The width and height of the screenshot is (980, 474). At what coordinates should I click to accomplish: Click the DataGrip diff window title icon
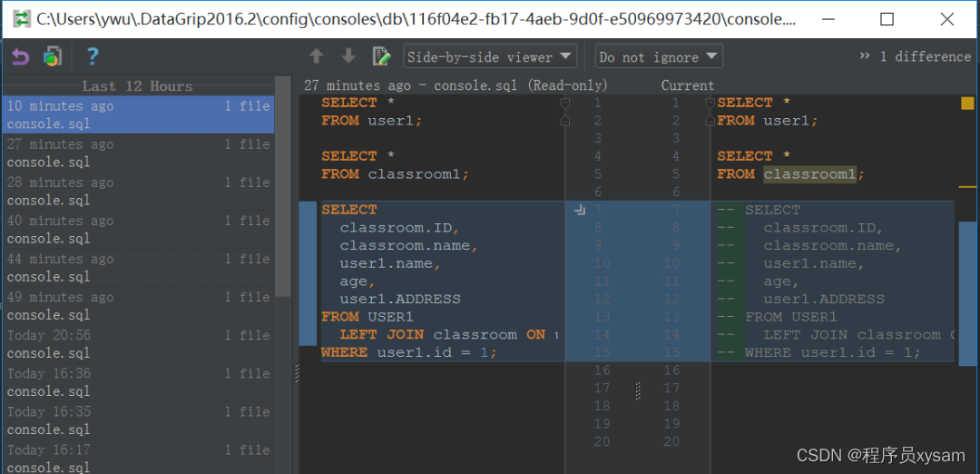point(23,19)
